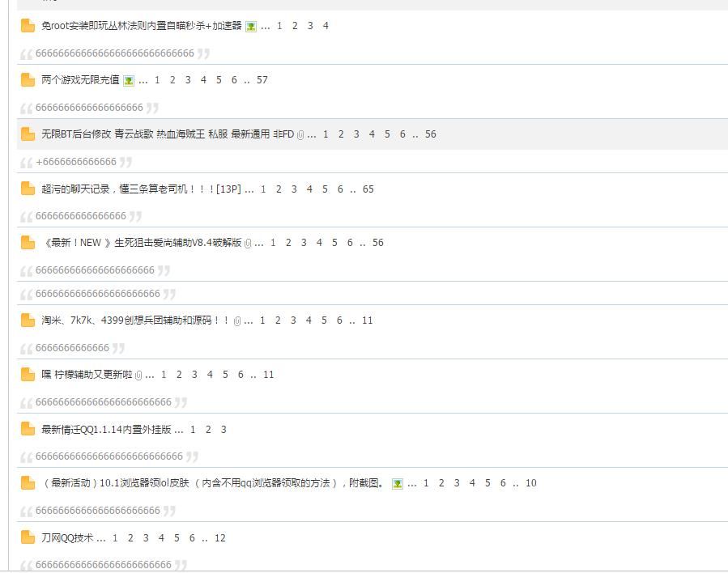Click quoted 666 reply under 两个游戏无限充值 thread
The height and width of the screenshot is (573, 728).
point(89,108)
